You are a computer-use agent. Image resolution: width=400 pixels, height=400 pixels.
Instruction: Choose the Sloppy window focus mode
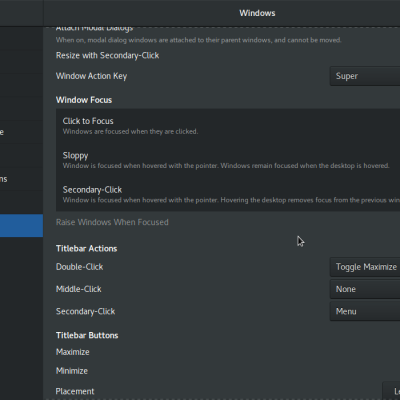tap(228, 160)
